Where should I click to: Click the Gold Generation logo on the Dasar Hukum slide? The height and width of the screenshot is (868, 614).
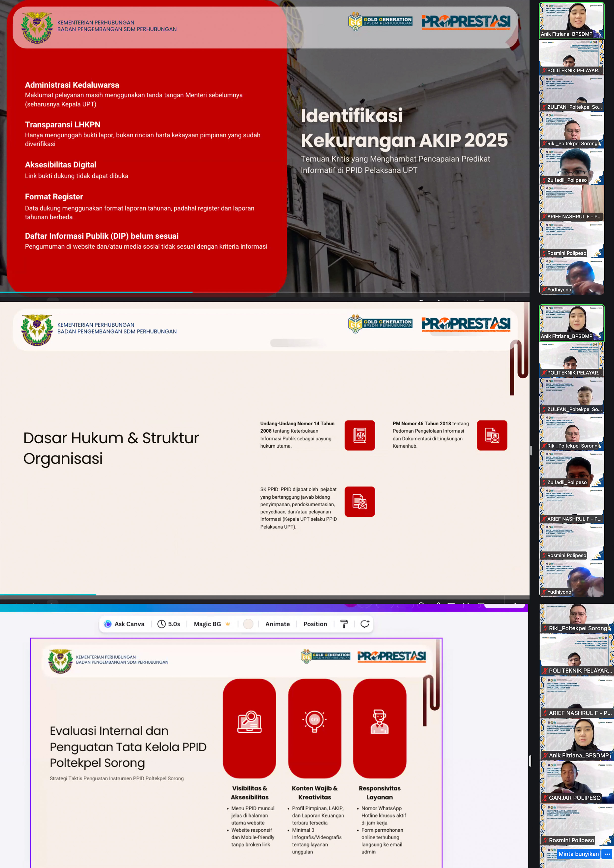(380, 324)
